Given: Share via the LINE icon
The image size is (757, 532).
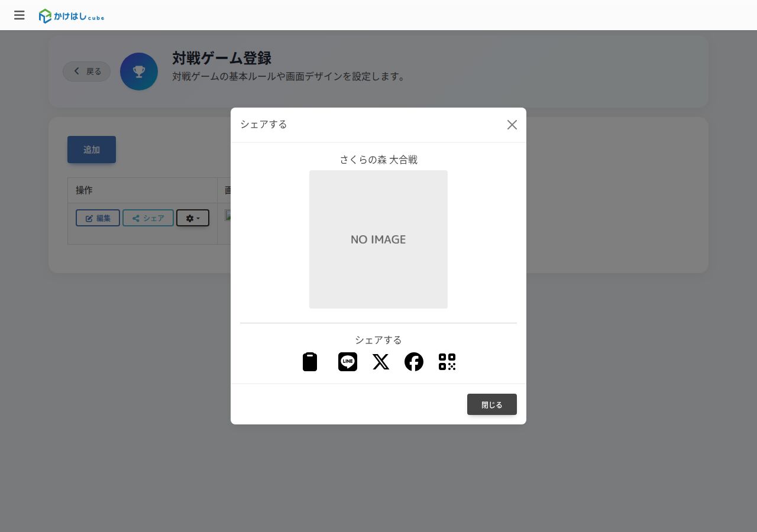Looking at the screenshot, I should pos(348,362).
